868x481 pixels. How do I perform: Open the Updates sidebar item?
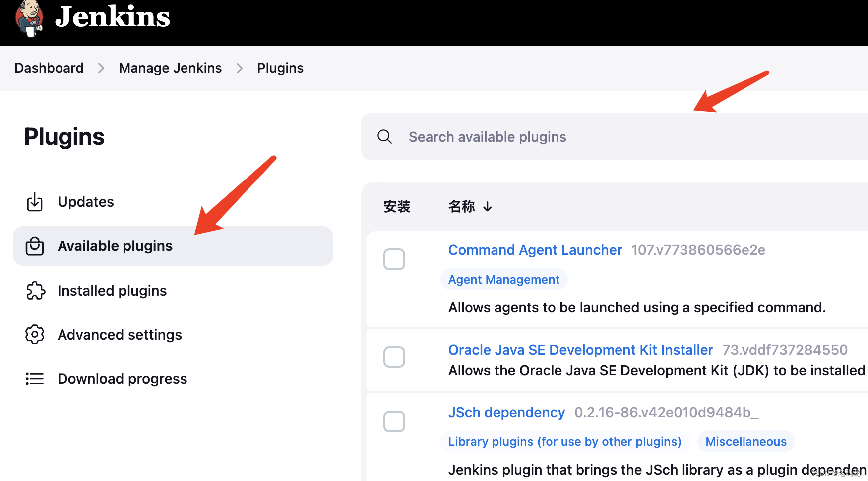(x=173, y=202)
